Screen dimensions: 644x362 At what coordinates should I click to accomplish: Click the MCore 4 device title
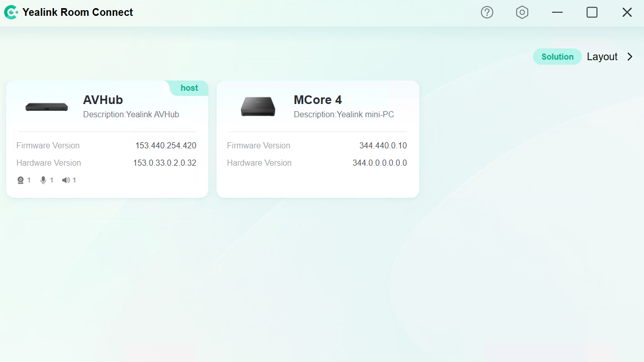318,100
